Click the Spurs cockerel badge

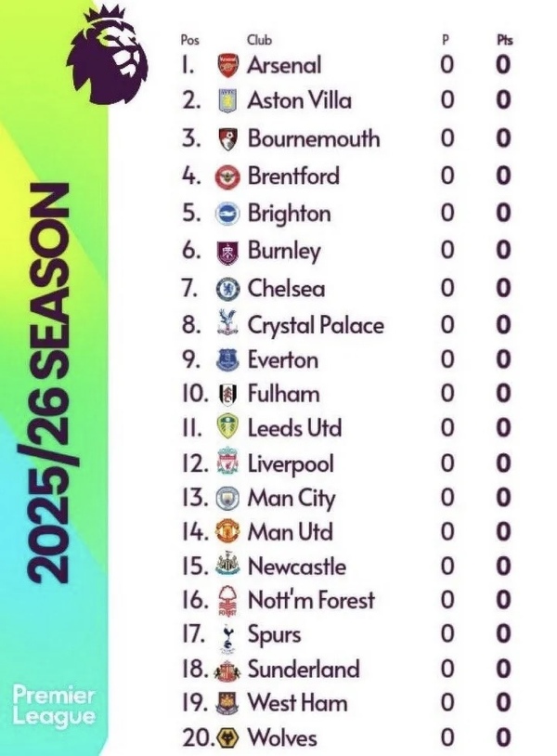227,635
